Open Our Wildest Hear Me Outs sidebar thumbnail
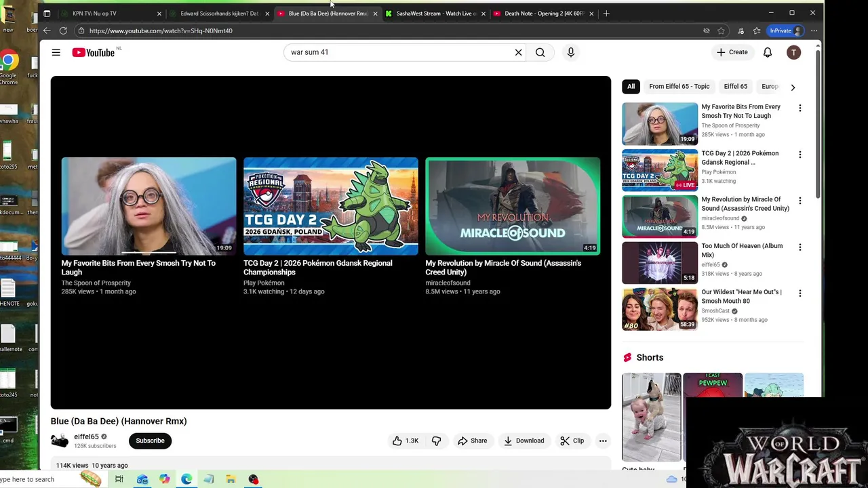Image resolution: width=868 pixels, height=488 pixels. 660,309
